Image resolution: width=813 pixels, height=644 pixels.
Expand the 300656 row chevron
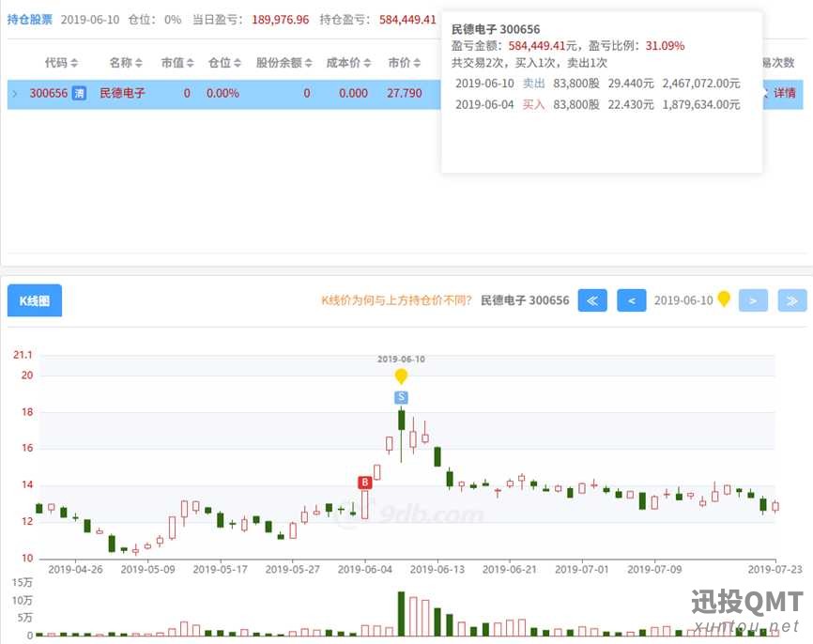[14, 94]
